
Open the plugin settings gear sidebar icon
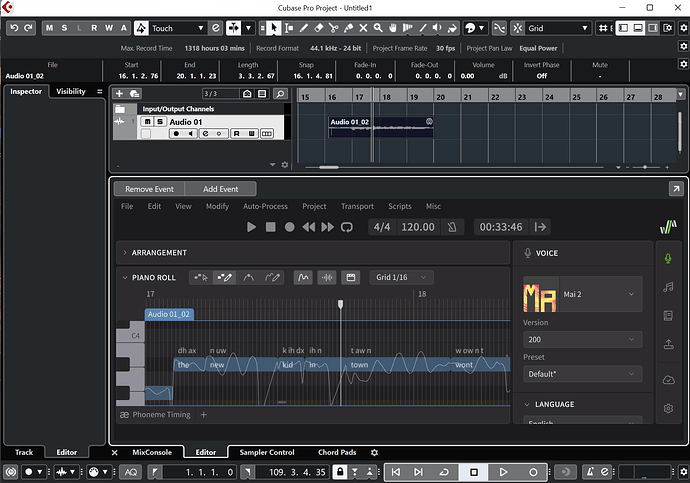668,408
